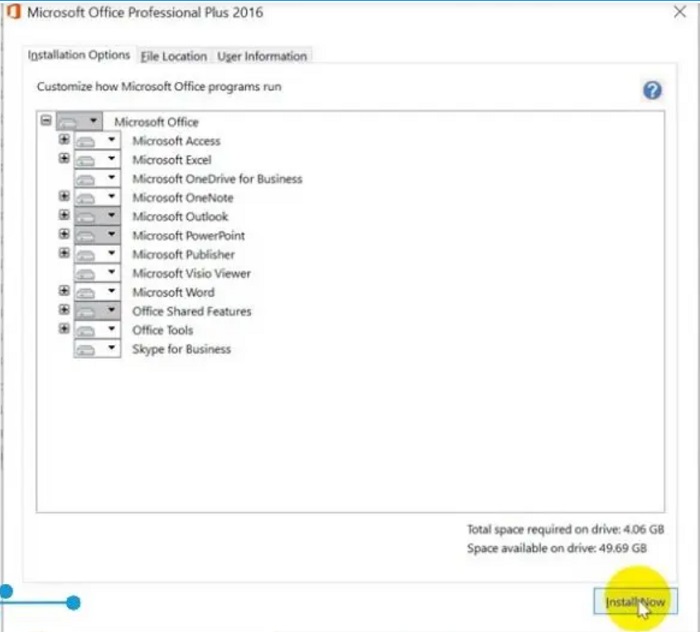Expand the Office Tools node
Image resolution: width=700 pixels, height=632 pixels.
coord(64,329)
